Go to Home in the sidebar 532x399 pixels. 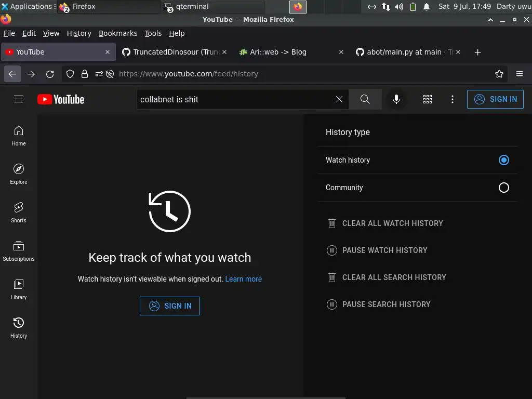pos(19,136)
